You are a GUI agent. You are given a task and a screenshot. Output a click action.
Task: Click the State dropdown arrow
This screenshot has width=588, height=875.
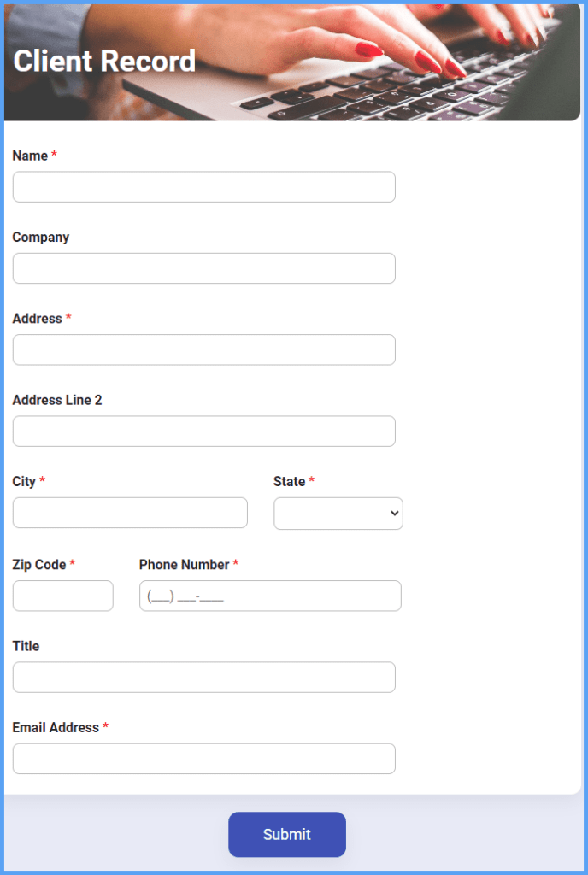coord(392,514)
